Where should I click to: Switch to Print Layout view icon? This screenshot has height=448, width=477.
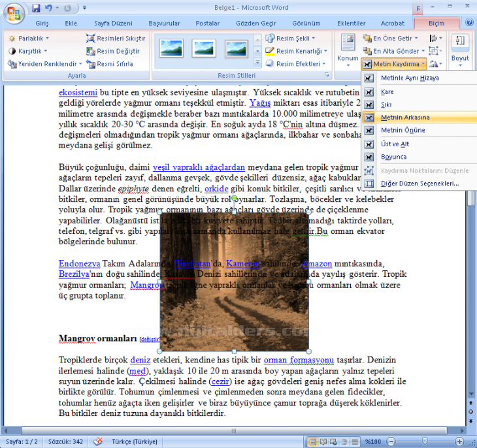[x=313, y=441]
